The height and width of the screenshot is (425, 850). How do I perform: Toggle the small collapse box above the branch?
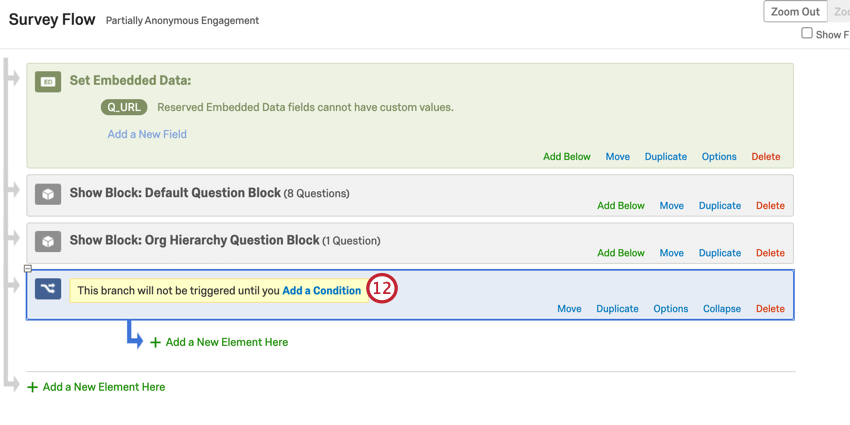pyautogui.click(x=28, y=269)
